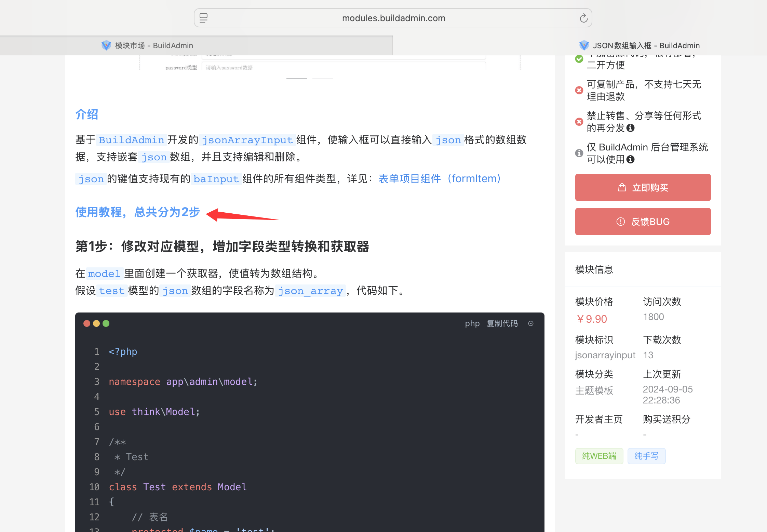Collapse the code block with circle chevron icon
The height and width of the screenshot is (532, 767).
click(x=530, y=323)
